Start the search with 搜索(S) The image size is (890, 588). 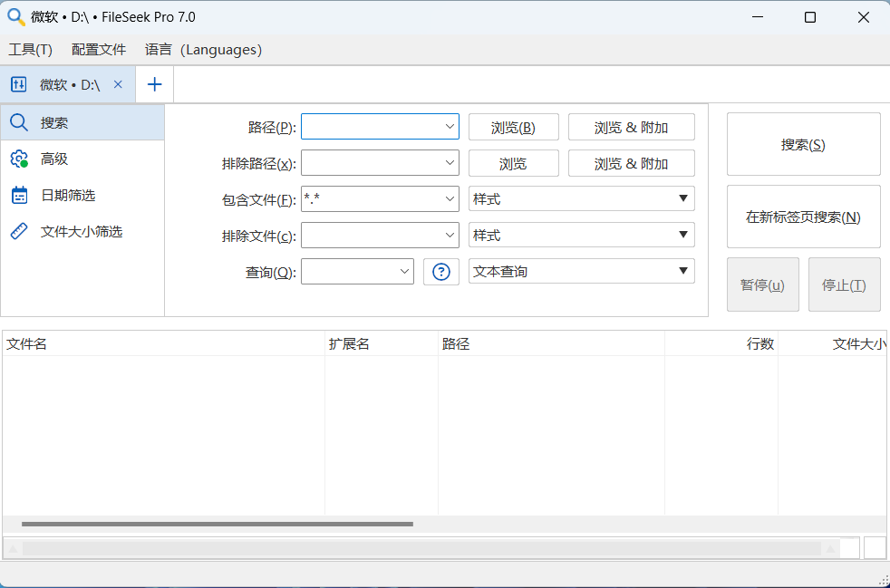pyautogui.click(x=803, y=145)
